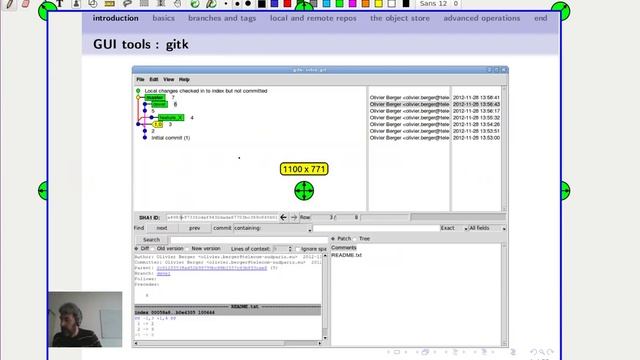Viewport: 640px width, 360px height.
Task: Click the diff pane vertical scrollbar
Action: [x=325, y=297]
